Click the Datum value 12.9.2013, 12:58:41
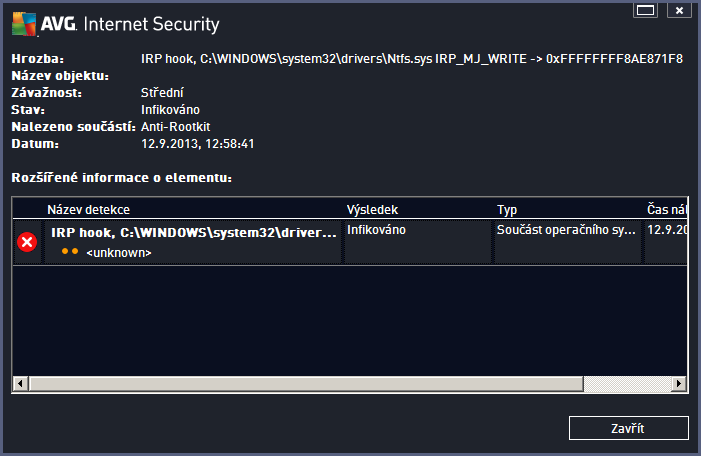The image size is (701, 456). 198,143
